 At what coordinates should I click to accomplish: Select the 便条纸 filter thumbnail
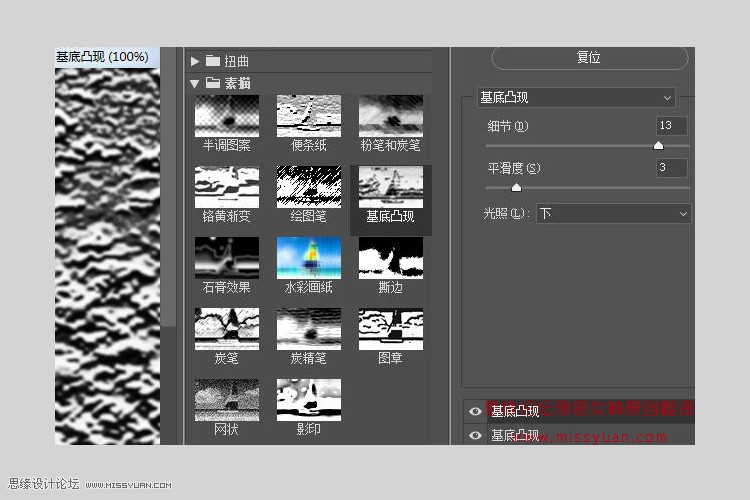(x=309, y=116)
